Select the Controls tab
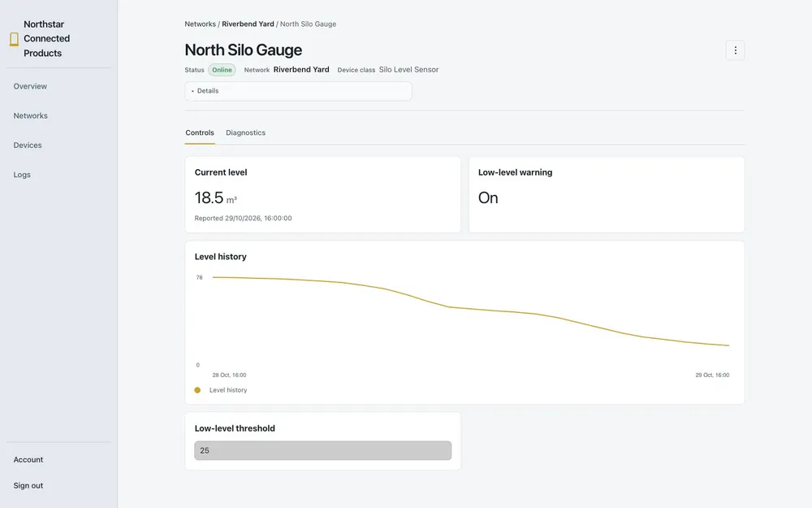 click(200, 132)
